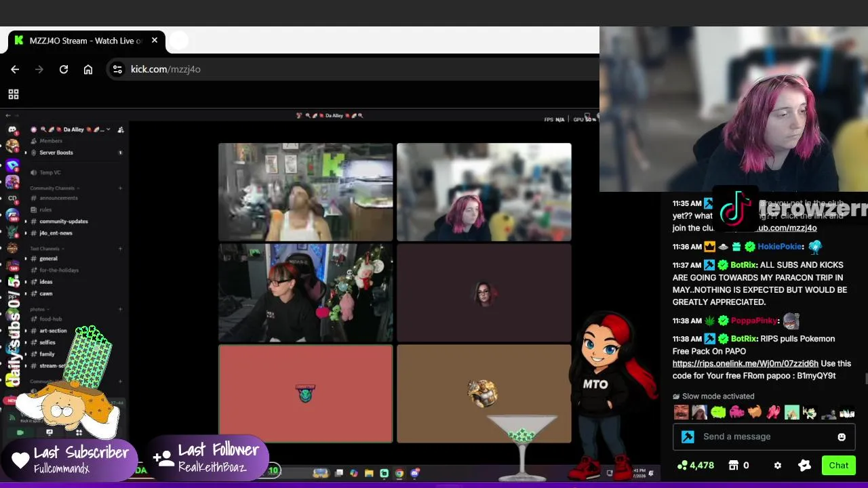Select the top-left webcam tile in Discord call
Screen dimensions: 868x488
(x=305, y=192)
